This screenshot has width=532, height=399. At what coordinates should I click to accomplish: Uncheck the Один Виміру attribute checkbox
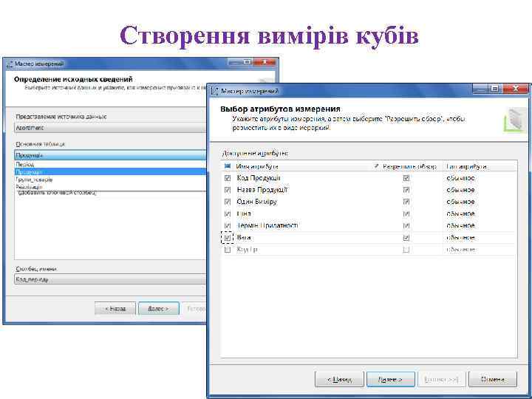pyautogui.click(x=228, y=202)
